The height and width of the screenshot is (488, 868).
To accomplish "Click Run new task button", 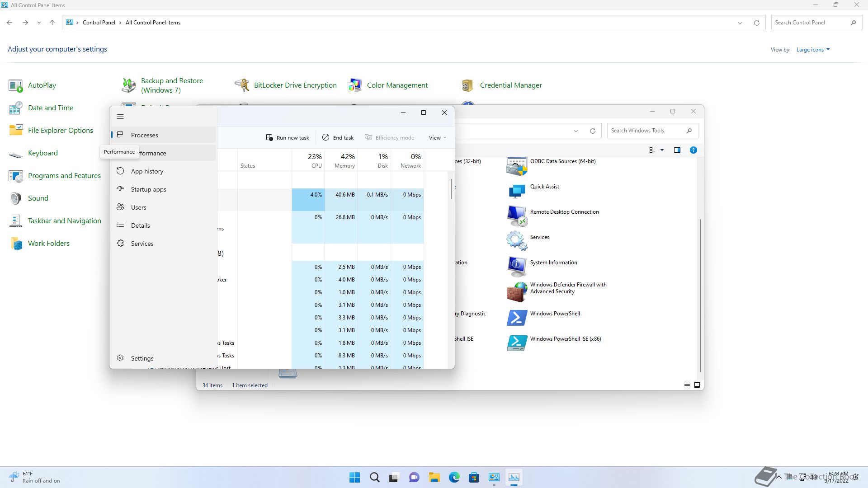I will coord(288,138).
